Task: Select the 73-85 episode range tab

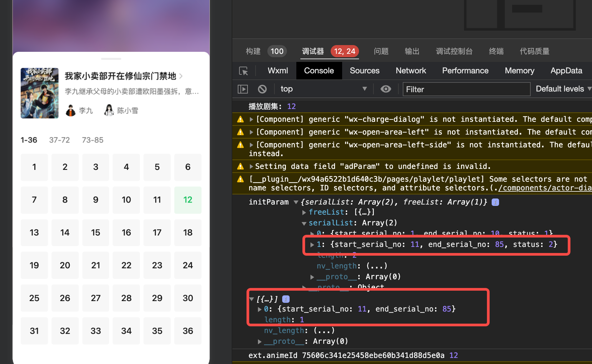Action: [x=93, y=140]
